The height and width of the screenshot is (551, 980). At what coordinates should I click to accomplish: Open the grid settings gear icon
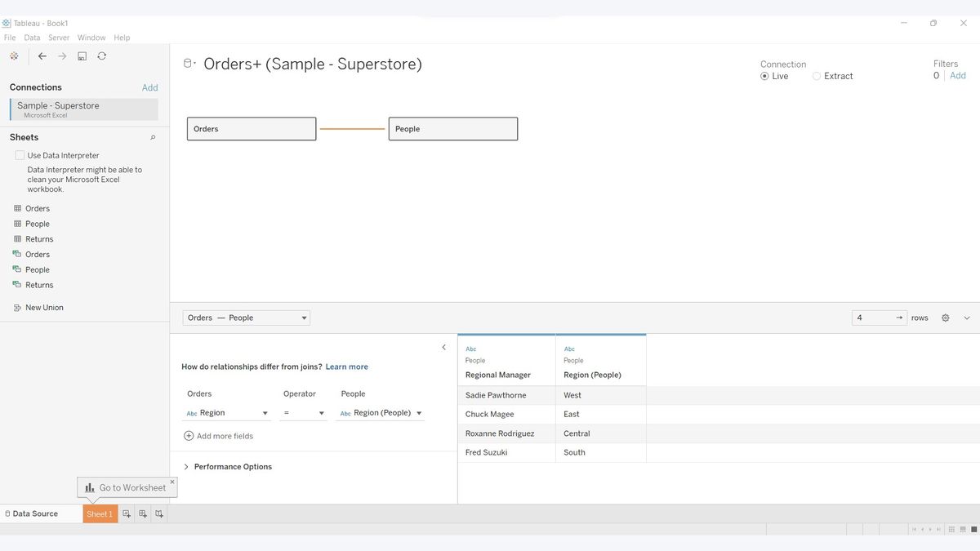click(x=945, y=318)
